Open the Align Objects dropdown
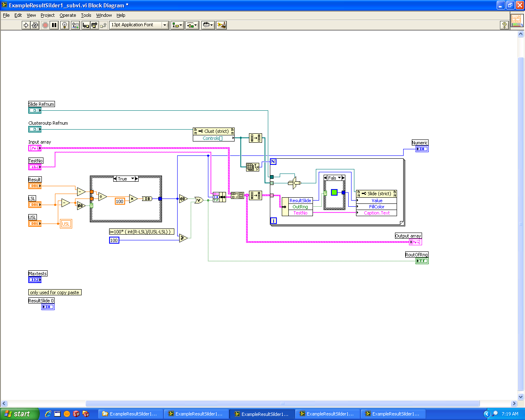 (x=177, y=25)
